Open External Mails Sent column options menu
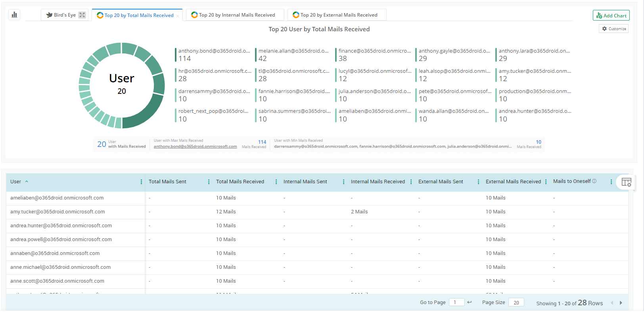The image size is (644, 312). [478, 182]
